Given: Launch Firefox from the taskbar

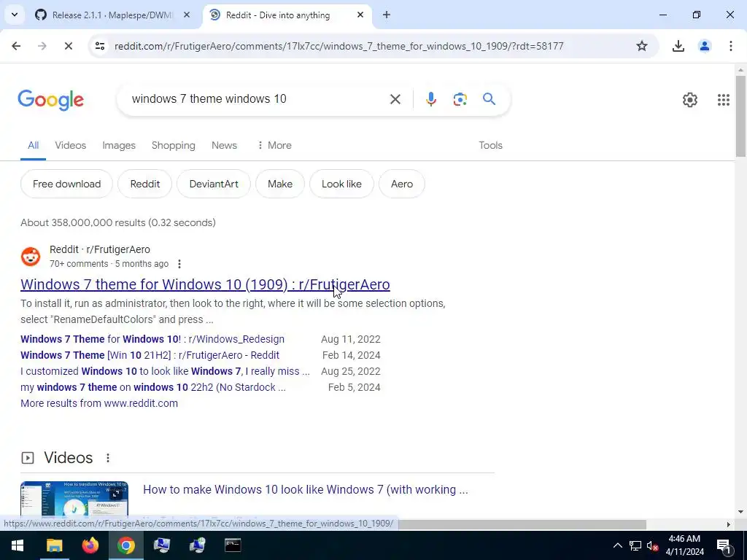Looking at the screenshot, I should click(x=90, y=545).
